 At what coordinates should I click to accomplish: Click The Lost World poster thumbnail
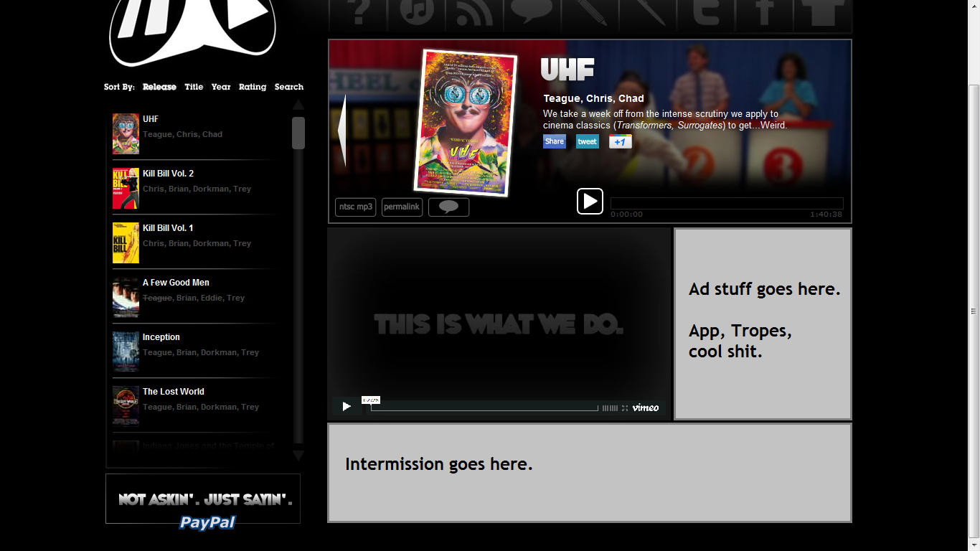126,406
